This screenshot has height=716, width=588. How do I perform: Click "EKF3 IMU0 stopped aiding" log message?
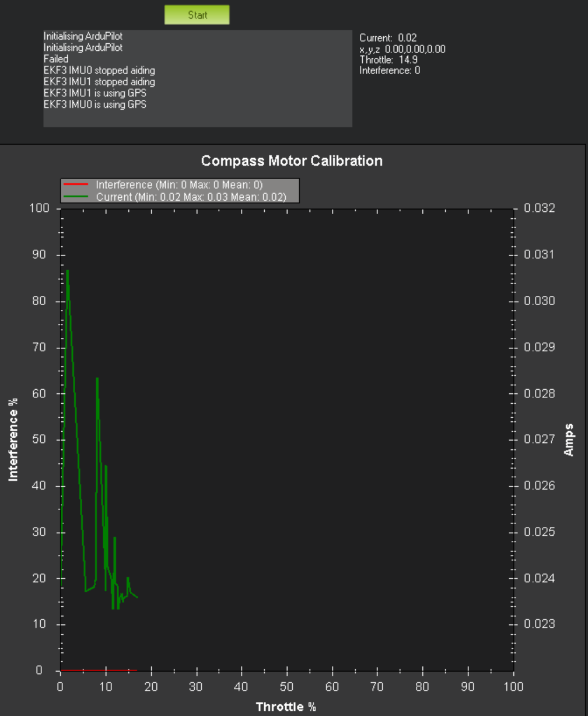[99, 71]
